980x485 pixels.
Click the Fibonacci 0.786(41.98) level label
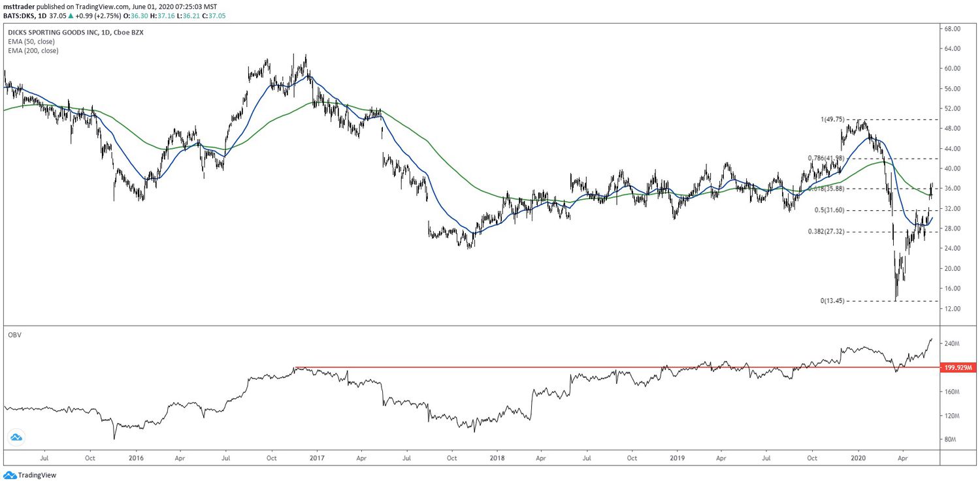click(x=827, y=158)
